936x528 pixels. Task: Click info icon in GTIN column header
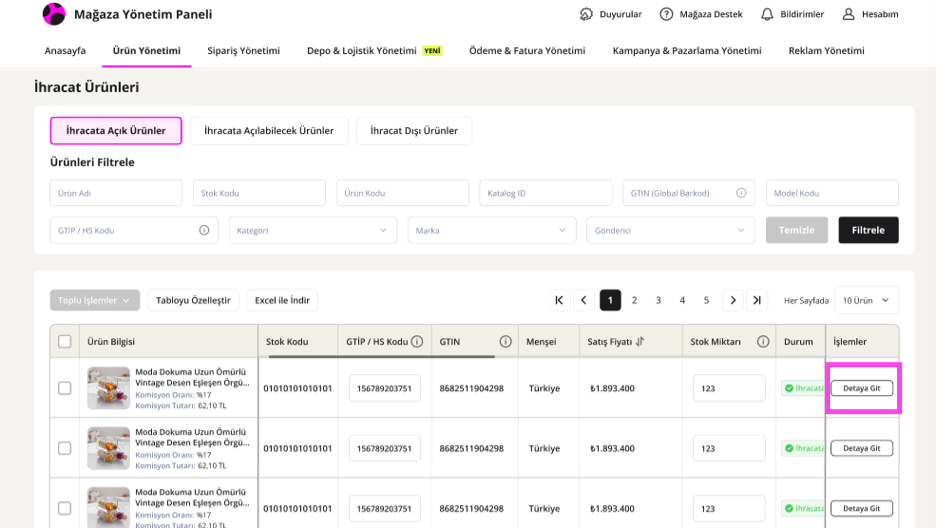pos(506,341)
